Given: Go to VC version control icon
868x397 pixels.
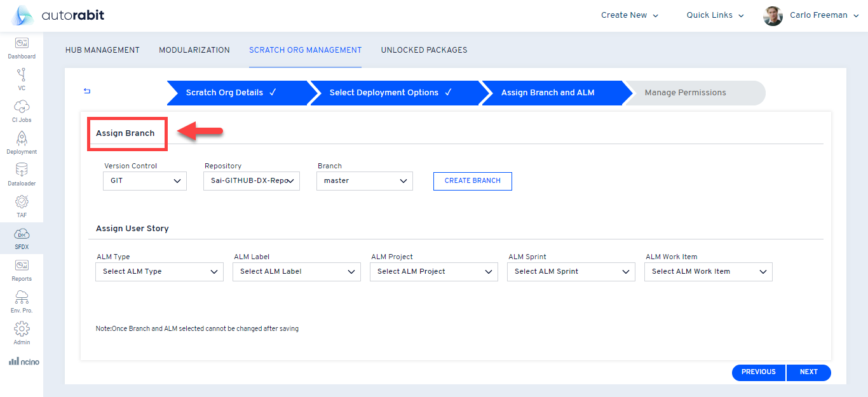Looking at the screenshot, I should [x=22, y=76].
